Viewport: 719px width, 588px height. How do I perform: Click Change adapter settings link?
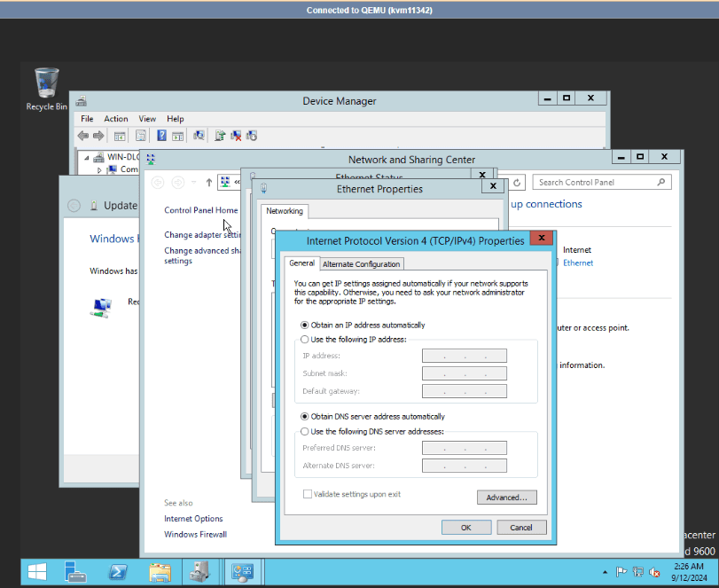tap(202, 235)
